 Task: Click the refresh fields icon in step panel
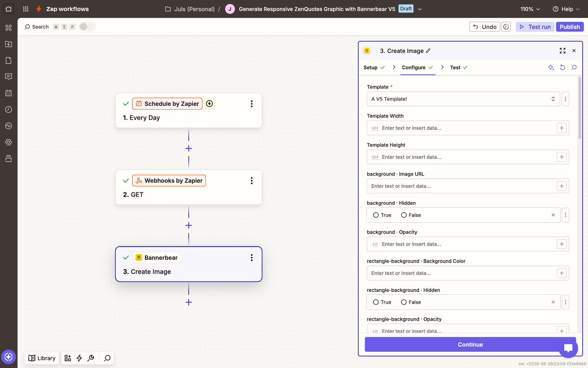[562, 67]
